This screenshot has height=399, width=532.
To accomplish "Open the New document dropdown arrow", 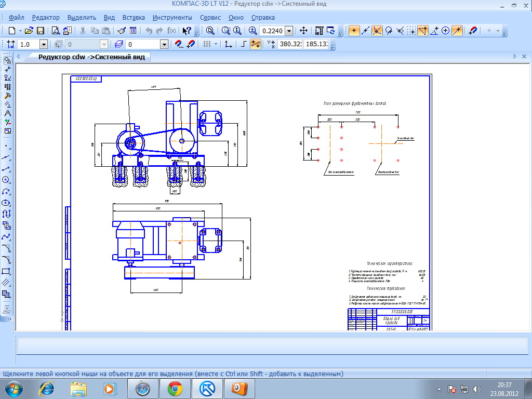I will tap(20, 31).
